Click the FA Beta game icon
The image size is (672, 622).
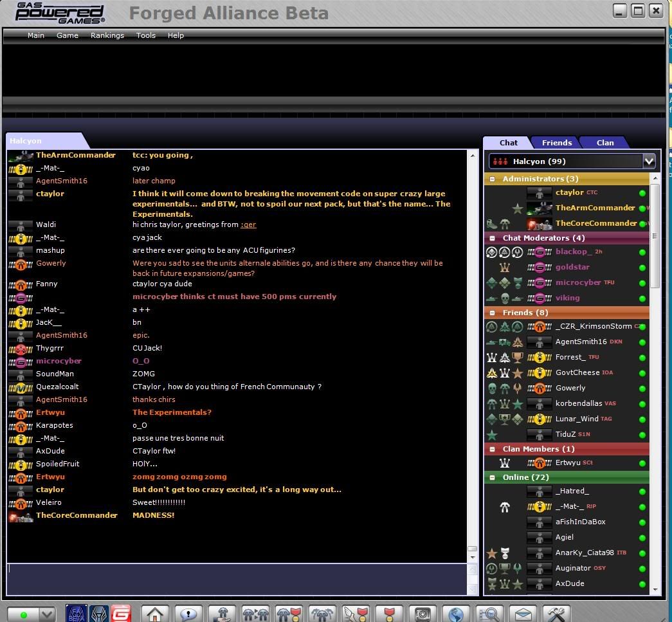click(77, 614)
